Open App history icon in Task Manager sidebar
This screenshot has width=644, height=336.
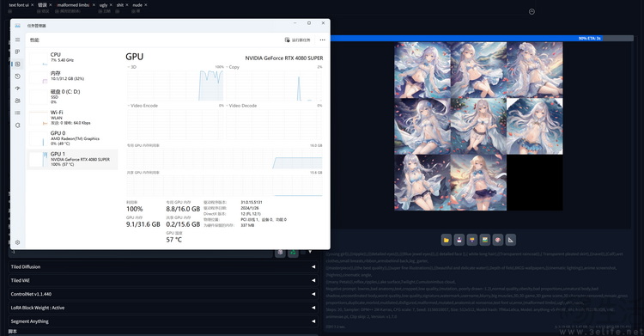click(x=17, y=76)
